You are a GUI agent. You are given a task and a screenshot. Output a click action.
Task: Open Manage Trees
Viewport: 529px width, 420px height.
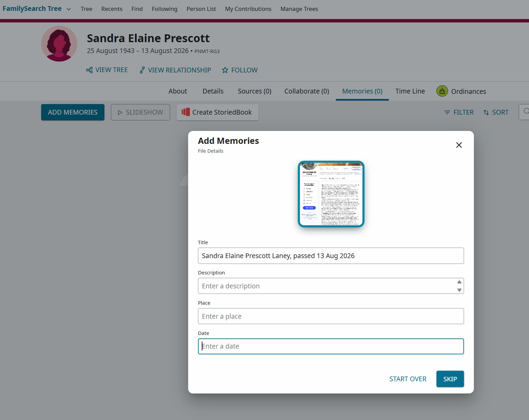click(x=299, y=9)
